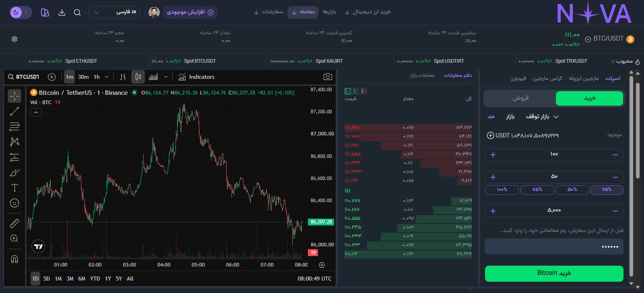Open the market settings gear icon

(14, 39)
